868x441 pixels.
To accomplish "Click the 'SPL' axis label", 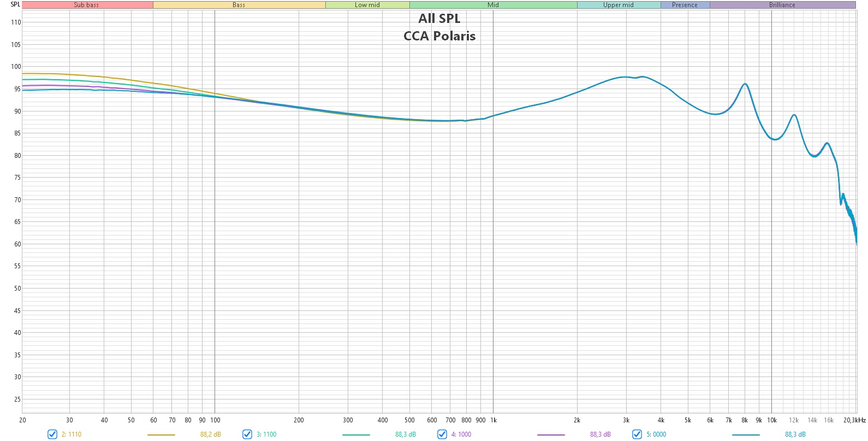I will click(x=15, y=4).
